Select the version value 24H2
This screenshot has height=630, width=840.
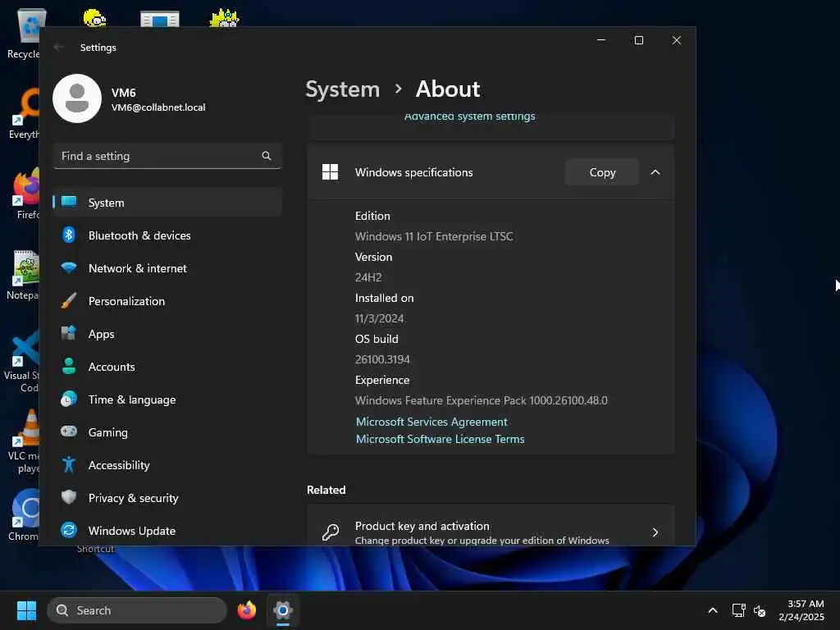pos(368,277)
